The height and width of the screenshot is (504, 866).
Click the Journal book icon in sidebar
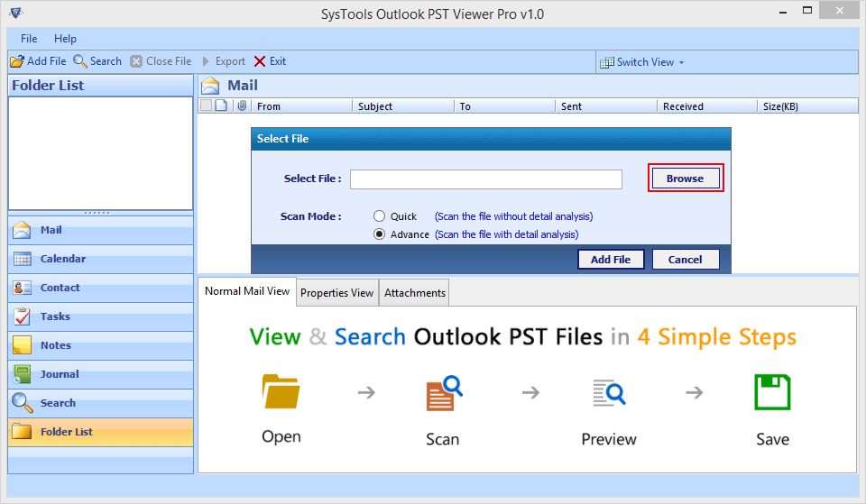[22, 374]
